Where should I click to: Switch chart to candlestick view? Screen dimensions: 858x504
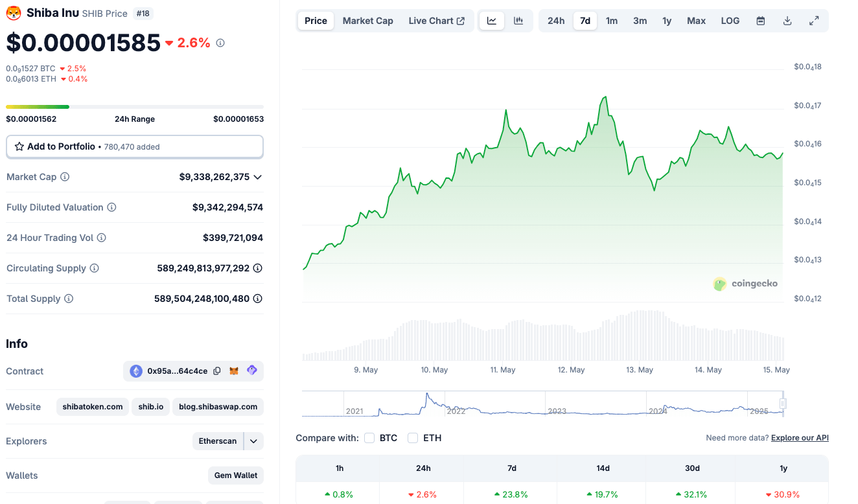pyautogui.click(x=518, y=20)
